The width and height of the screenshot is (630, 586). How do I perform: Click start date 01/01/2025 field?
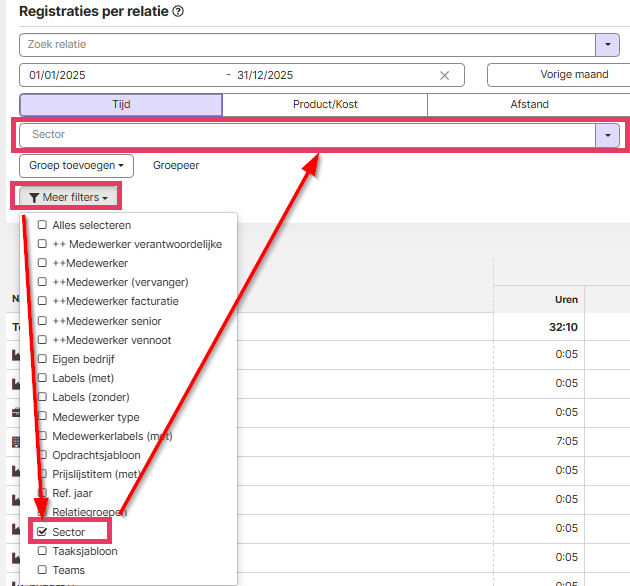pyautogui.click(x=57, y=76)
